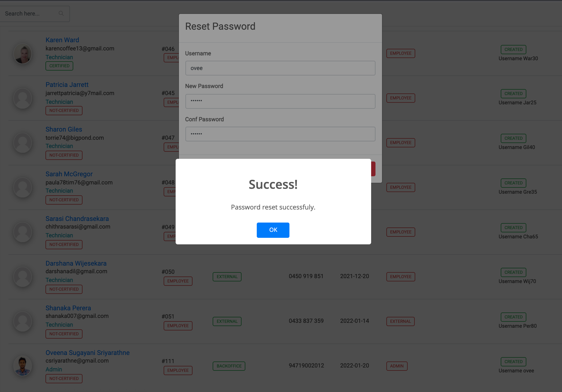
Task: Click the CERTIFIED badge under Karen Ward
Action: coord(59,66)
